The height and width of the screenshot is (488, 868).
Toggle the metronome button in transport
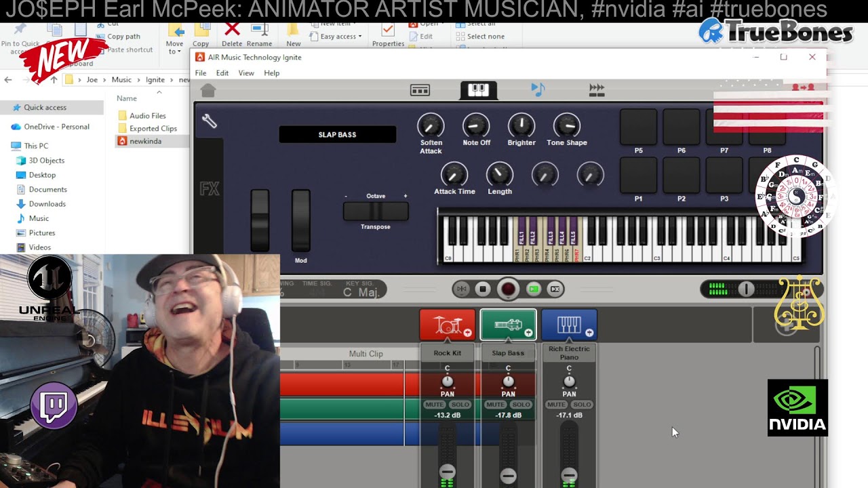[x=462, y=289]
